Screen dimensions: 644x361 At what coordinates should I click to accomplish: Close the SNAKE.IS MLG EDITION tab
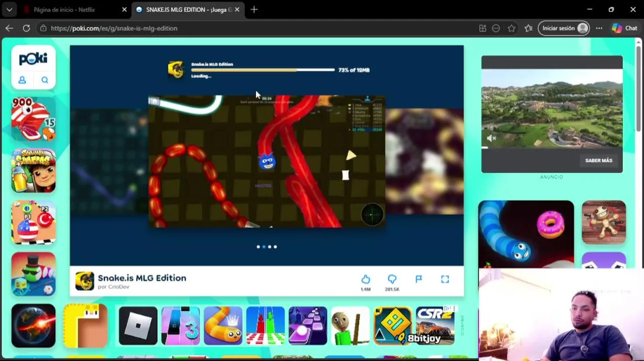[237, 10]
